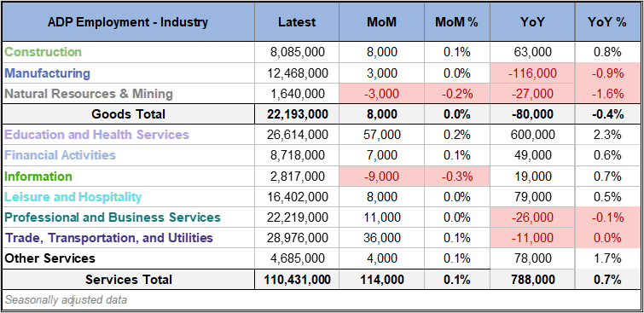Click Goods Total YoY value -80,000
The height and width of the screenshot is (313, 644).
coord(533,114)
